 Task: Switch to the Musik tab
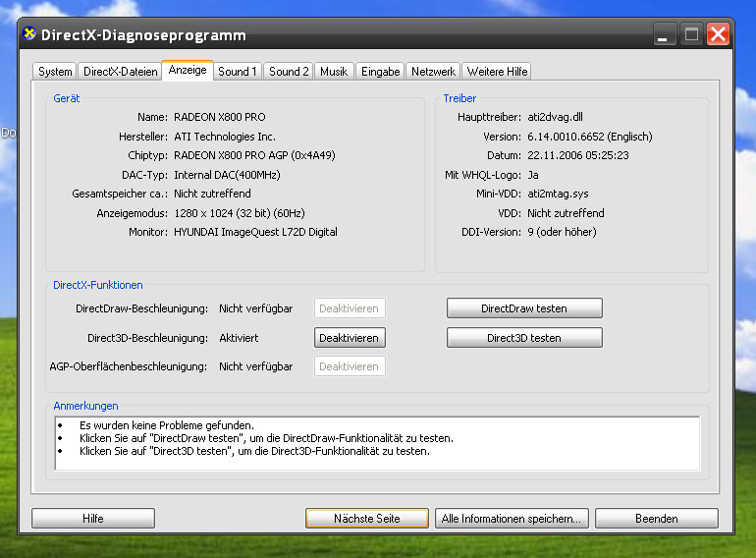point(334,72)
